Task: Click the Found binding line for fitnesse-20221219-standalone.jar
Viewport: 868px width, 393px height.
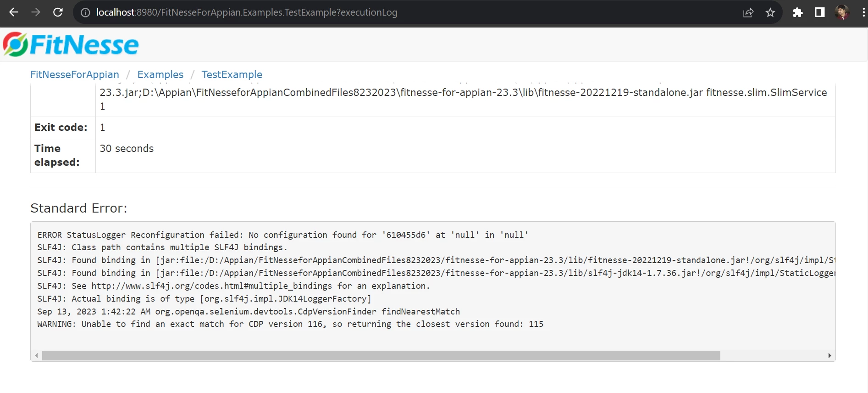Action: pos(436,260)
